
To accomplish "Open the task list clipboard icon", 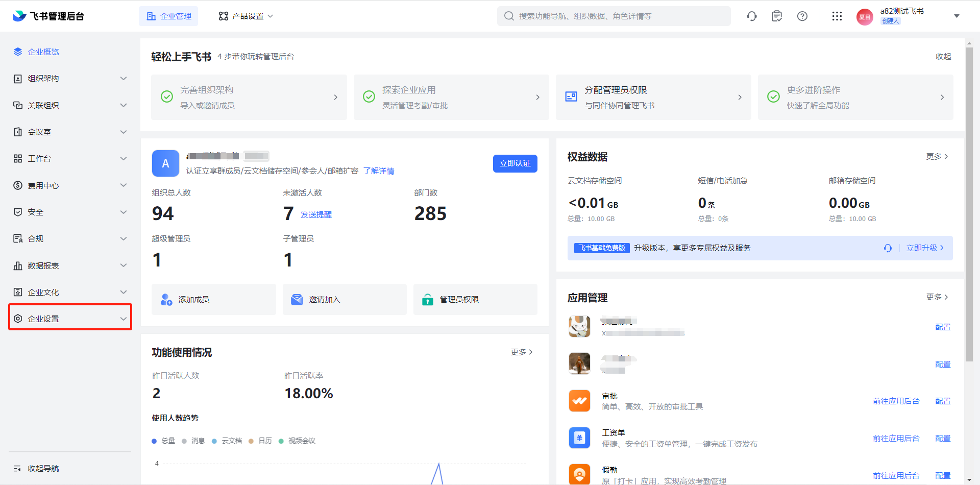I will click(x=777, y=16).
